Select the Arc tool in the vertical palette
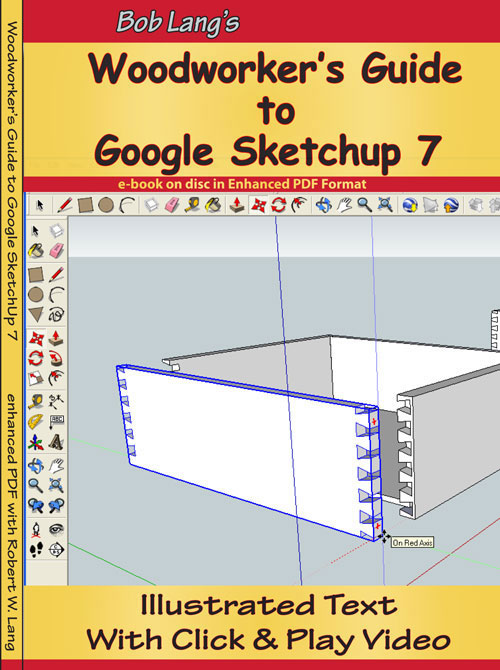 click(x=56, y=294)
